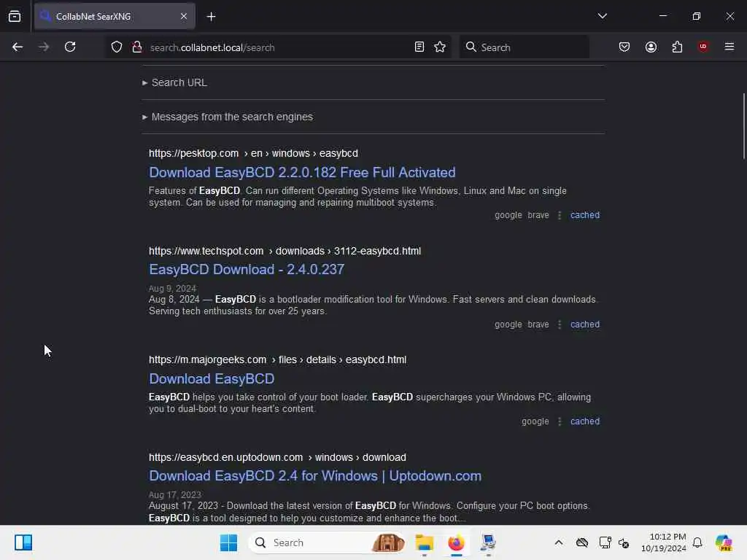
Task: Open cached link for majorgeeks result
Action: pyautogui.click(x=585, y=421)
